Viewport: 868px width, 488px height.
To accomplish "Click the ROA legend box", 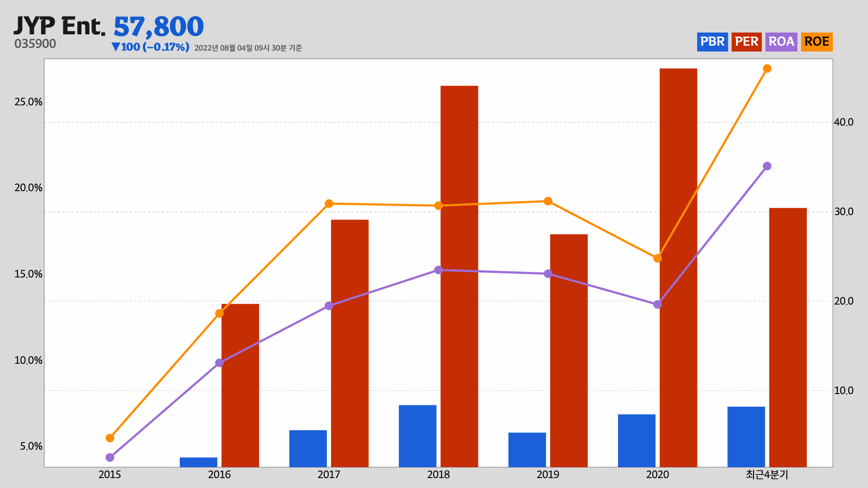I will pos(781,42).
